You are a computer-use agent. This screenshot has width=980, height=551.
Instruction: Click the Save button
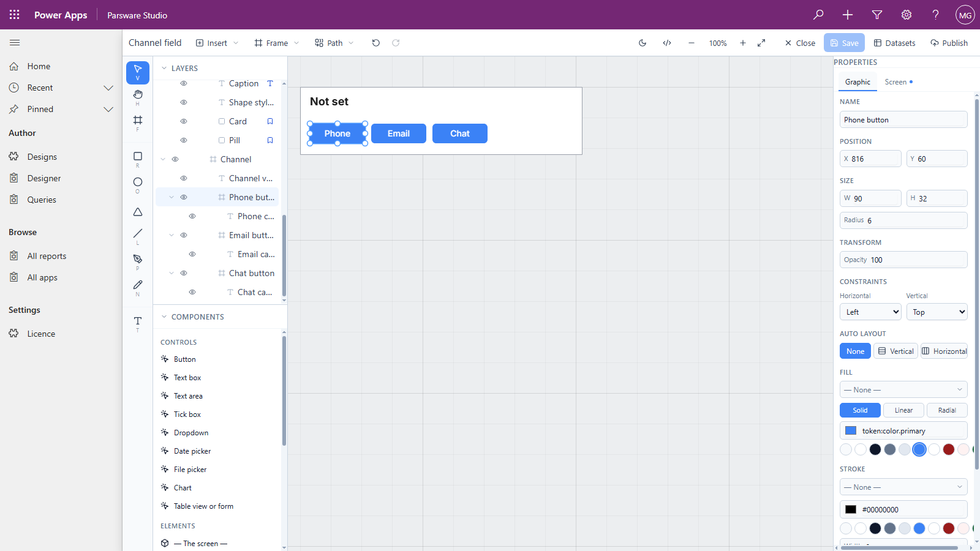[x=844, y=43]
